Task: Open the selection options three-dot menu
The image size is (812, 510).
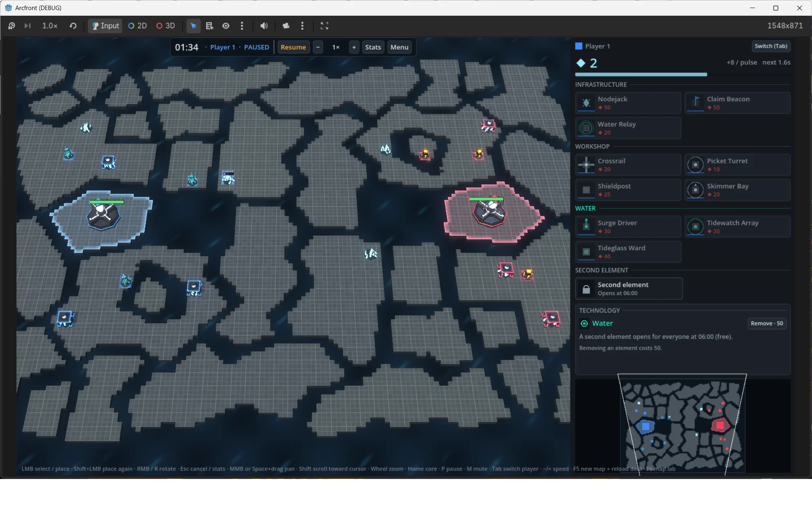Action: coord(242,26)
